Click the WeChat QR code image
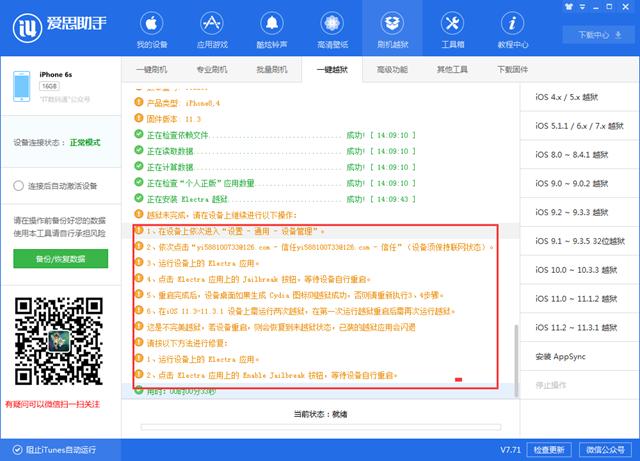Screen dimensions: 640x461 tap(58, 341)
